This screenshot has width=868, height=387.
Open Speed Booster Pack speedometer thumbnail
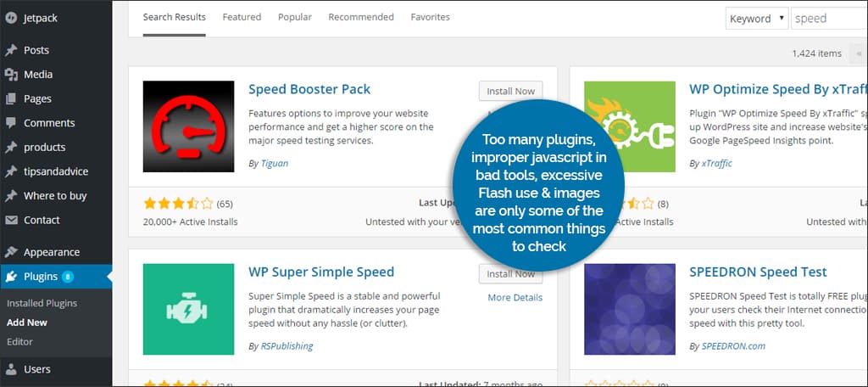click(188, 126)
